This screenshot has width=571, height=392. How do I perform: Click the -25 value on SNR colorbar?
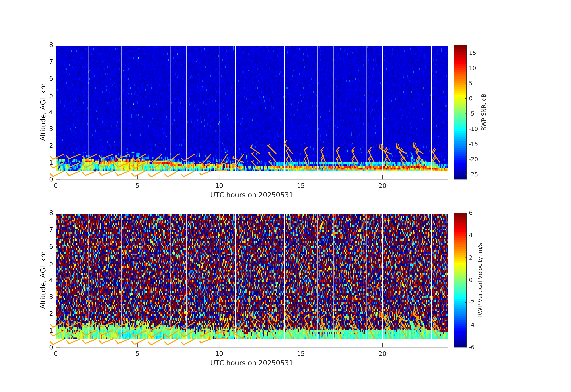pos(473,174)
